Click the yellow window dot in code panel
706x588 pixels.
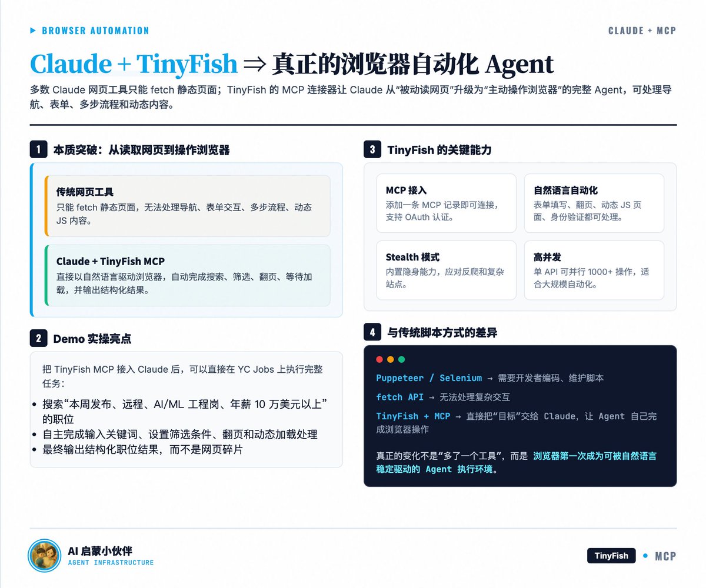tap(391, 359)
